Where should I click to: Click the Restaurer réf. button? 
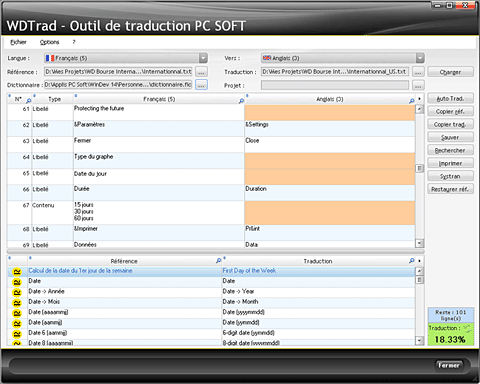[450, 189]
